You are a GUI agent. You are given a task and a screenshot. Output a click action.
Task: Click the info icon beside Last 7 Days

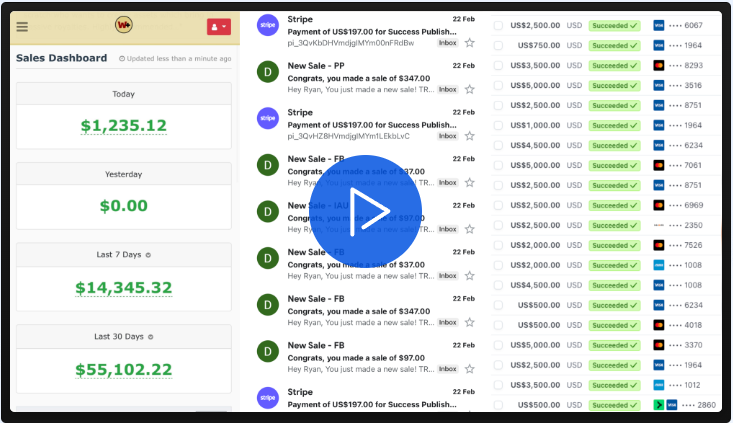pos(149,255)
